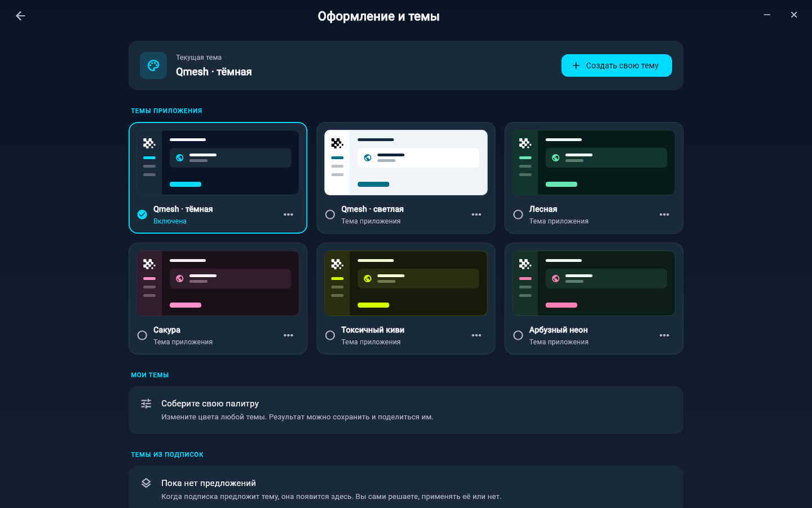The height and width of the screenshot is (508, 812).
Task: Select the Токсичный киви radio button
Action: [x=330, y=335]
